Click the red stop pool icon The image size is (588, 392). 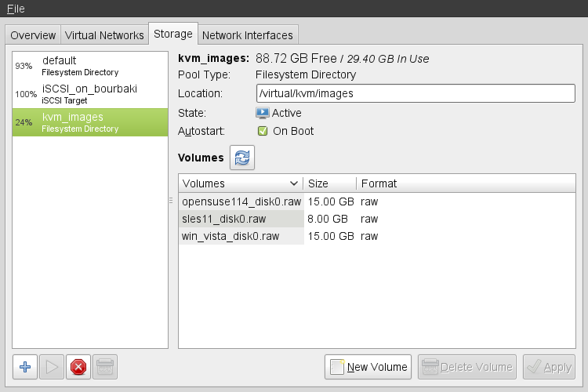(78, 366)
